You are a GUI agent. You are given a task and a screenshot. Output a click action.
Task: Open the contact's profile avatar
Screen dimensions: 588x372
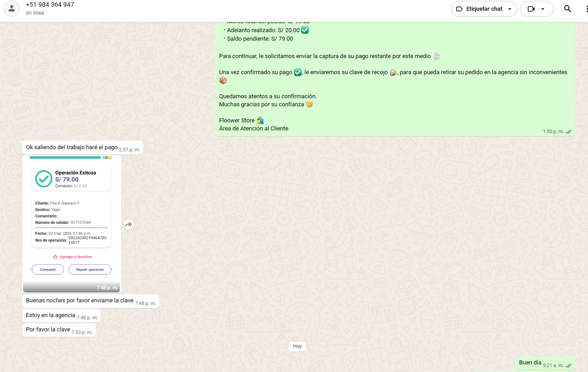(x=12, y=8)
